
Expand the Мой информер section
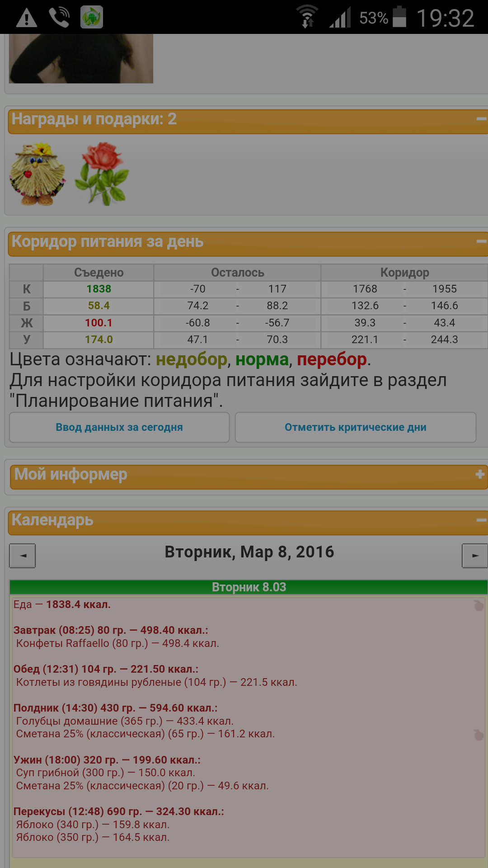[480, 475]
